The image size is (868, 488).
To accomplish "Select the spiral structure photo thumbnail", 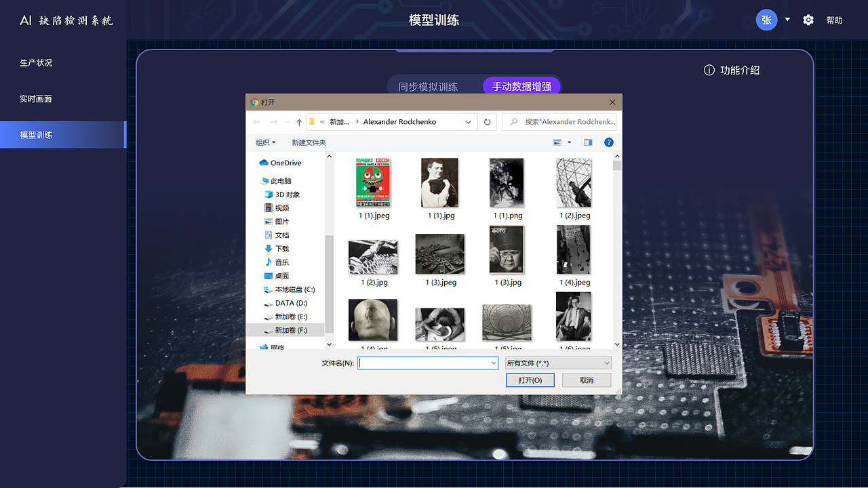I will coord(507,322).
